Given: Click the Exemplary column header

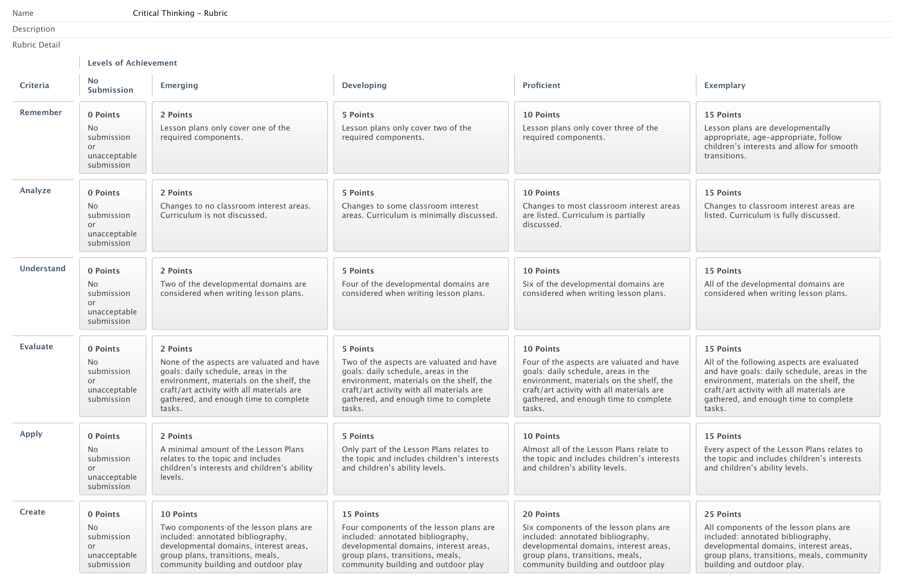Looking at the screenshot, I should 724,85.
